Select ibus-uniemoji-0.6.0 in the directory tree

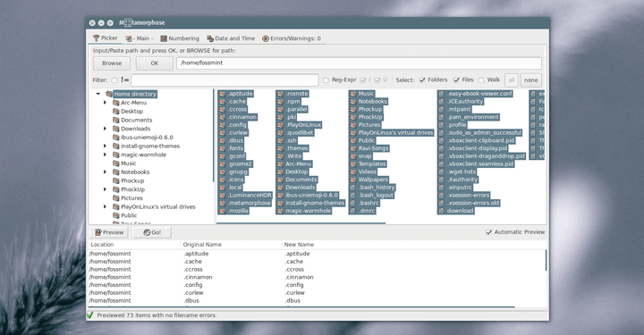tap(147, 138)
